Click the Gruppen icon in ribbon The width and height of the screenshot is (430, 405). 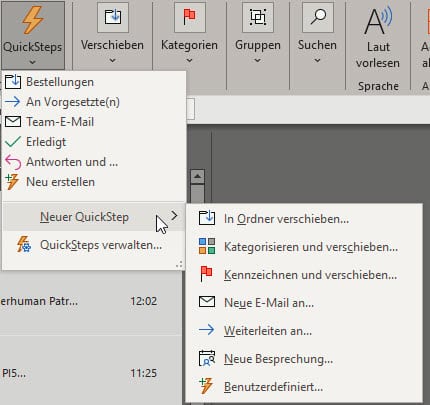[258, 17]
